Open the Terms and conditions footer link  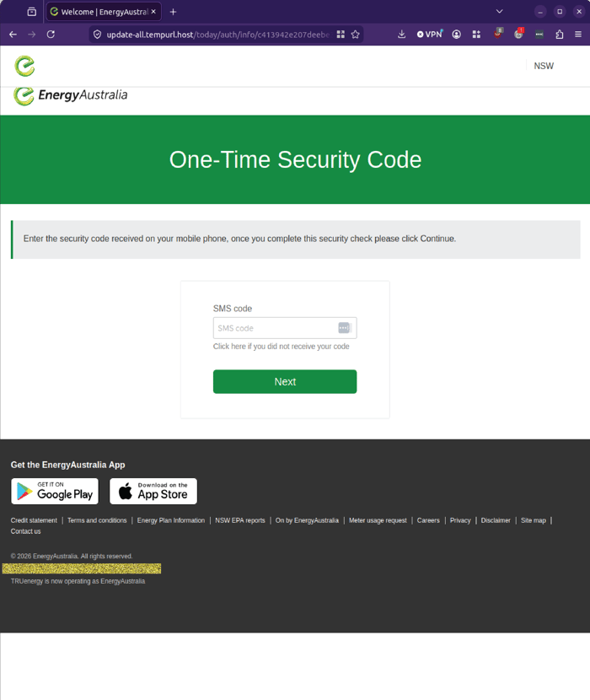pyautogui.click(x=97, y=520)
